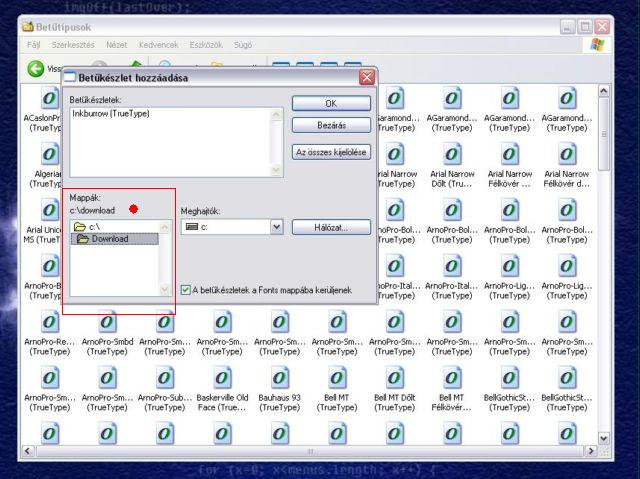Click the Inkburrow (TrueType) font entry

pos(107,115)
